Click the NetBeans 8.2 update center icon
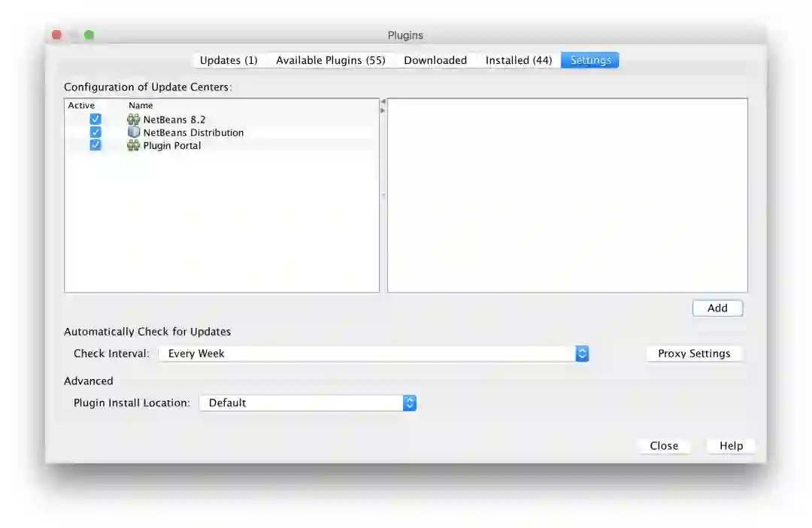This screenshot has width=812, height=528. 133,119
